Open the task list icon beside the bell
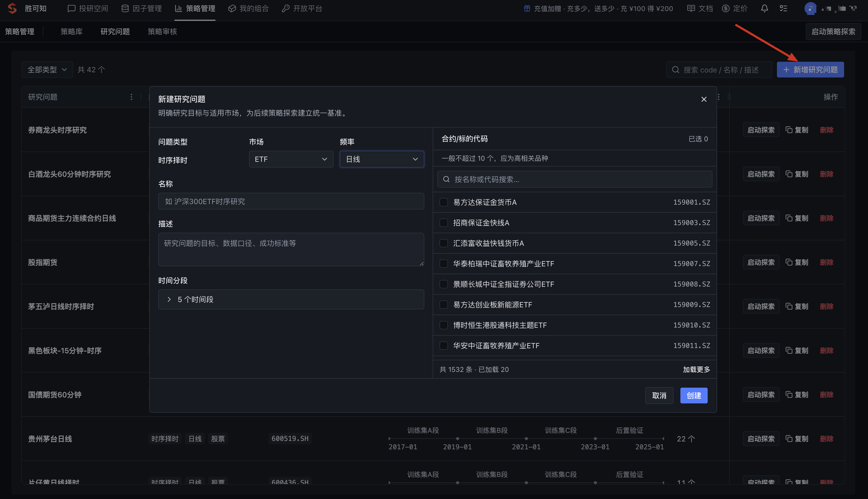This screenshot has height=499, width=868. point(784,9)
